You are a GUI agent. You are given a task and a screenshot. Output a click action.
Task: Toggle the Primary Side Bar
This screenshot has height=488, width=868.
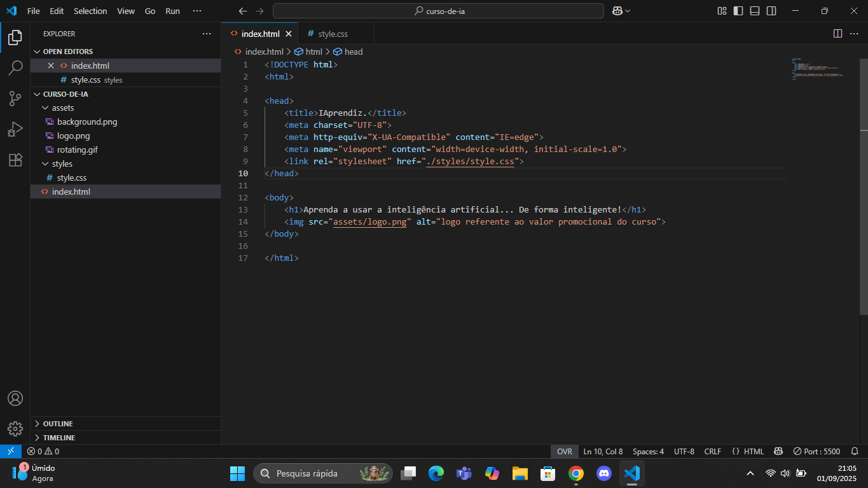738,11
